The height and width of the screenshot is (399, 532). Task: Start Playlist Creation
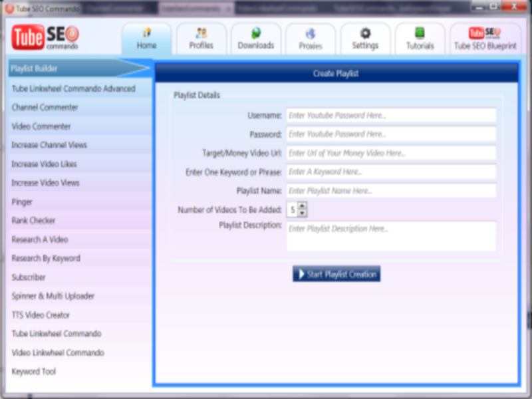336,274
